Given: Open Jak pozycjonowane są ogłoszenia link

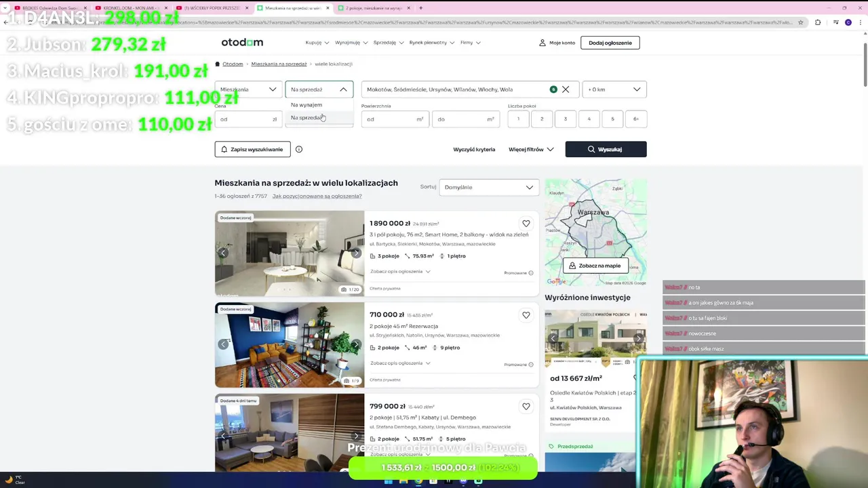Looking at the screenshot, I should tap(317, 196).
